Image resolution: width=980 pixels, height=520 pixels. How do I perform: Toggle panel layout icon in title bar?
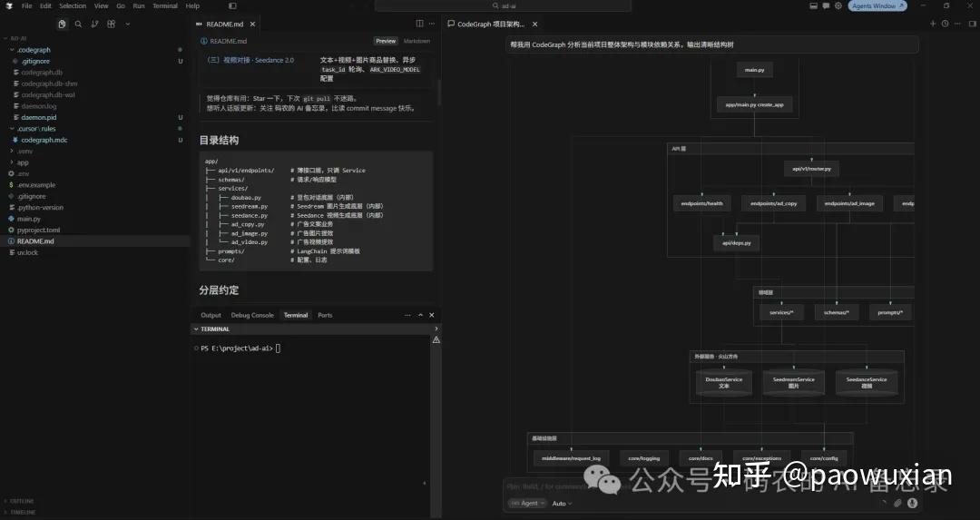[x=813, y=5]
